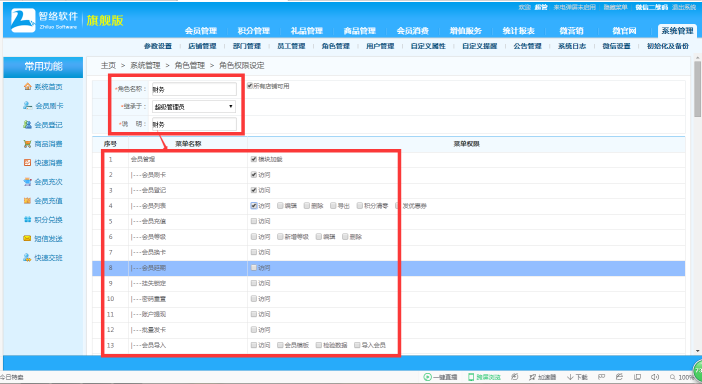702x384 pixels.
Task: Click the speaker volume icon in status bar
Action: coord(655,377)
